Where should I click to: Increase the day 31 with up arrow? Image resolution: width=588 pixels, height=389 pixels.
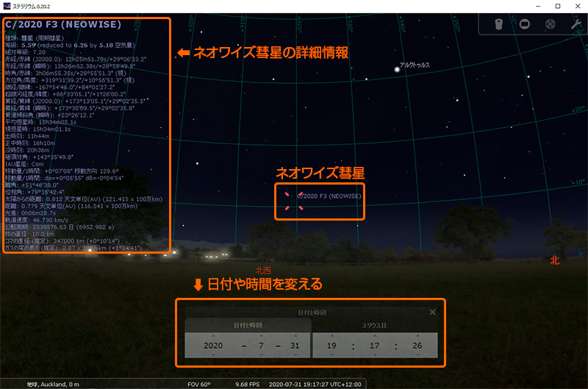295,335
